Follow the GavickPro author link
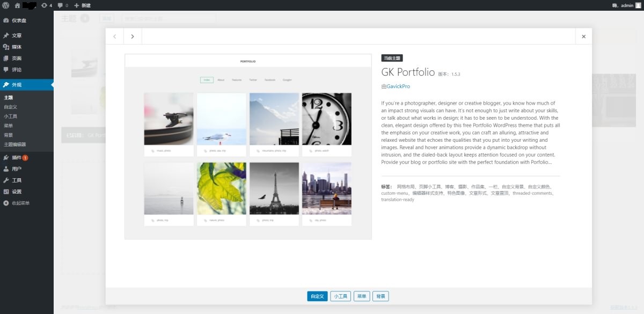The width and height of the screenshot is (644, 314). click(x=398, y=86)
